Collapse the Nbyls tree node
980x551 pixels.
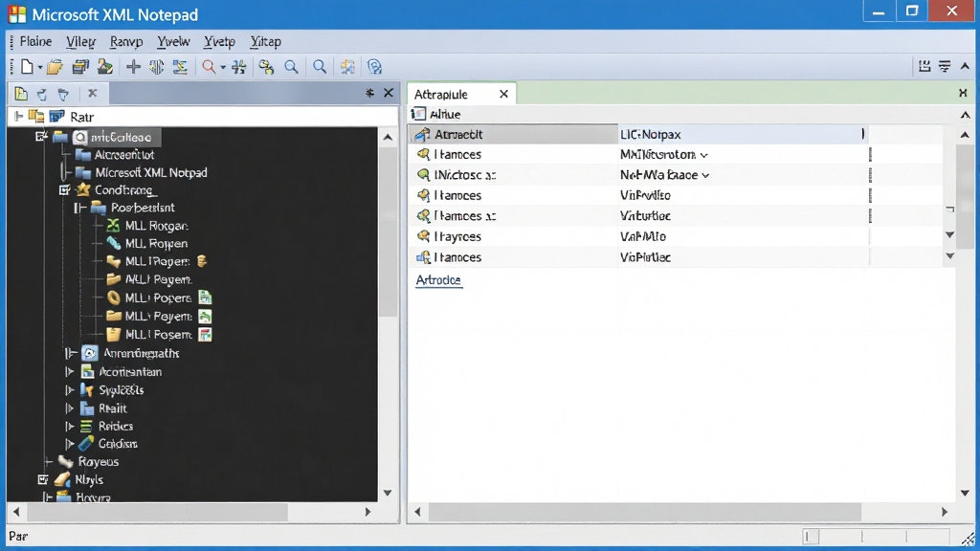42,480
